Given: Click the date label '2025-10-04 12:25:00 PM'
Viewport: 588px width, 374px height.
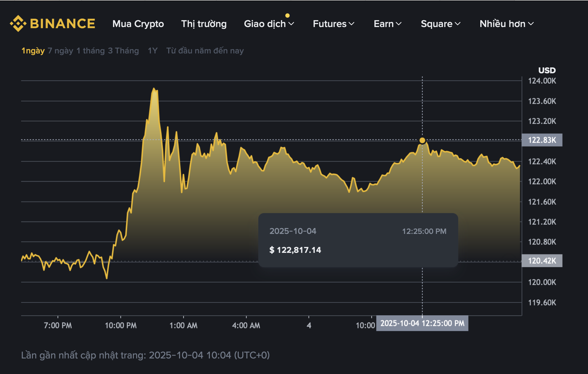Looking at the screenshot, I should [422, 323].
